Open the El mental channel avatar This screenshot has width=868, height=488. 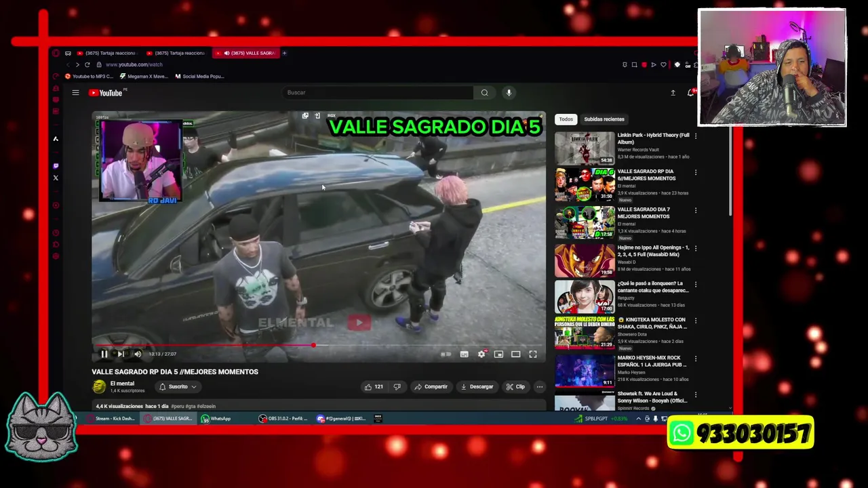tap(99, 387)
